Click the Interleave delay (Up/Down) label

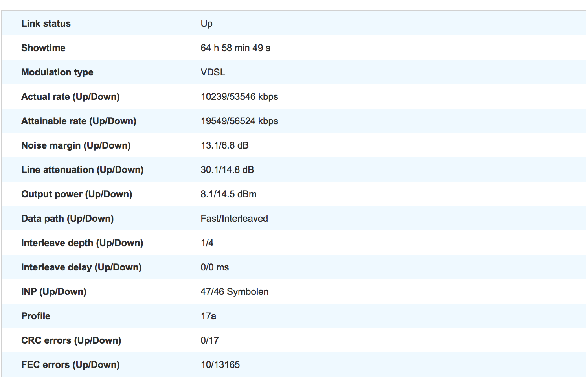[81, 267]
